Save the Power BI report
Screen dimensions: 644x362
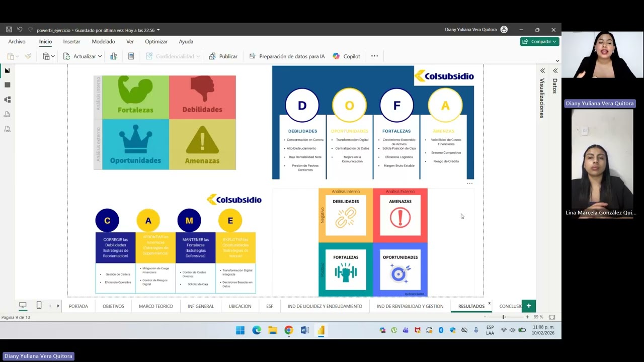click(9, 30)
